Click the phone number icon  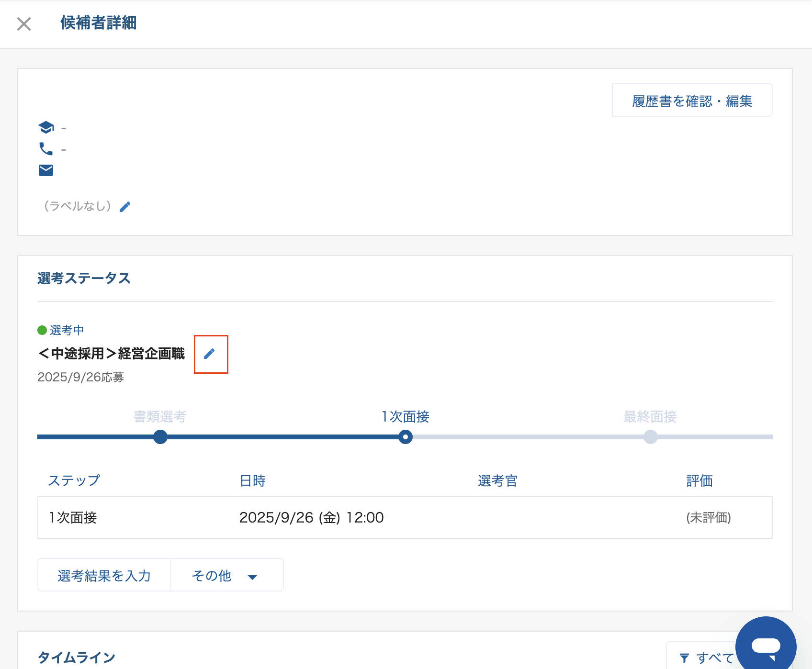pyautogui.click(x=46, y=149)
